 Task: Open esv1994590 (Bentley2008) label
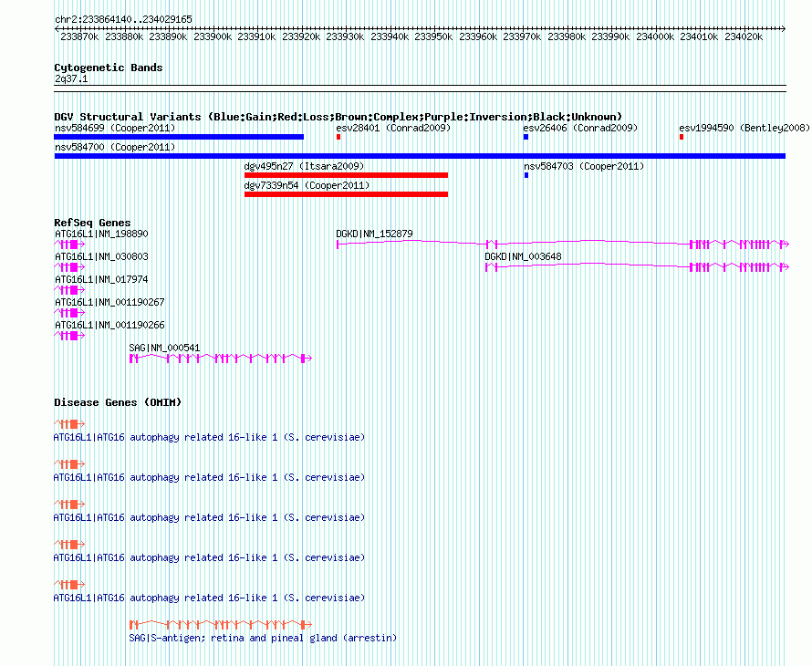tap(744, 128)
